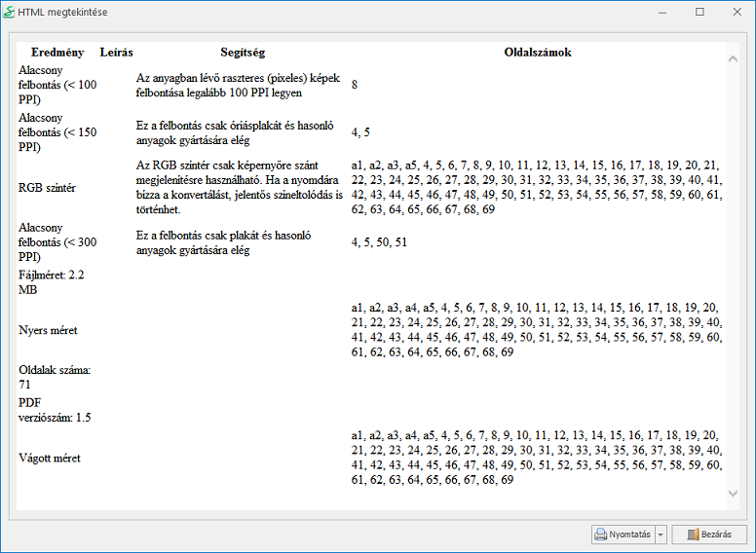
Task: Click the door icon on Bezárás
Action: [693, 535]
